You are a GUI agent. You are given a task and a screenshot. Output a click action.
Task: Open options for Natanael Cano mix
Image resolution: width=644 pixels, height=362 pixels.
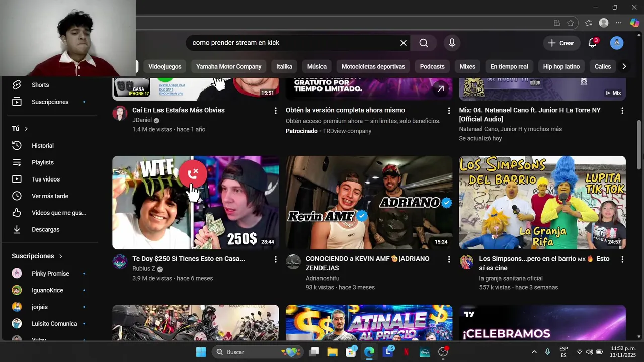(x=622, y=111)
